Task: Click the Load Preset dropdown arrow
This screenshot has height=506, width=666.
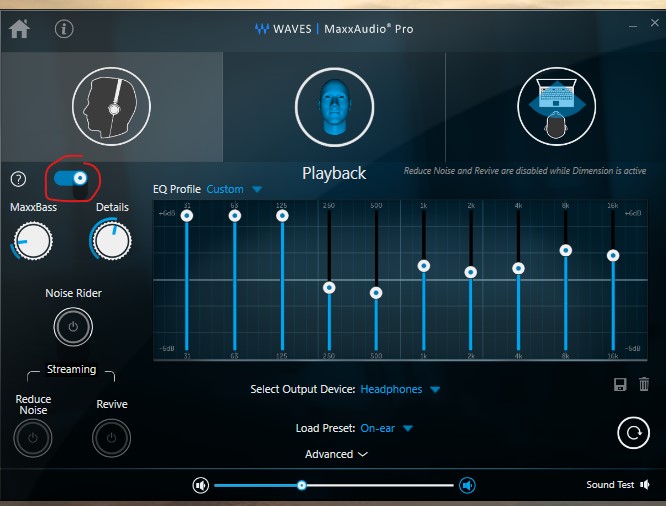Action: pos(408,428)
